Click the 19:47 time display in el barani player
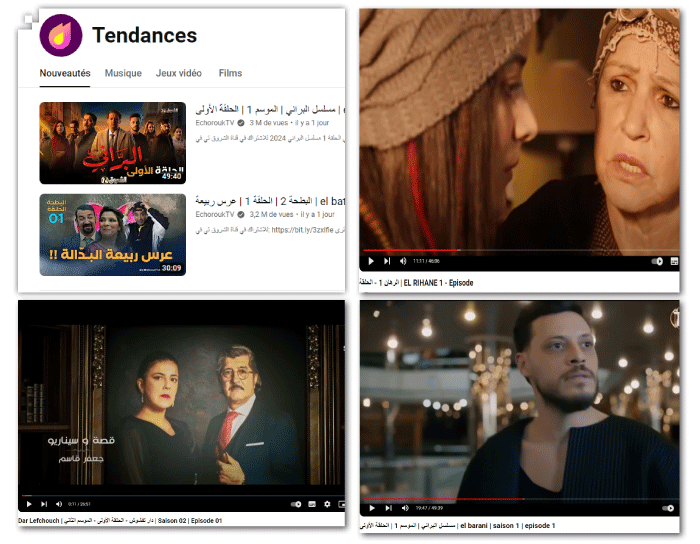This screenshot has height=544, width=700. pos(429,508)
